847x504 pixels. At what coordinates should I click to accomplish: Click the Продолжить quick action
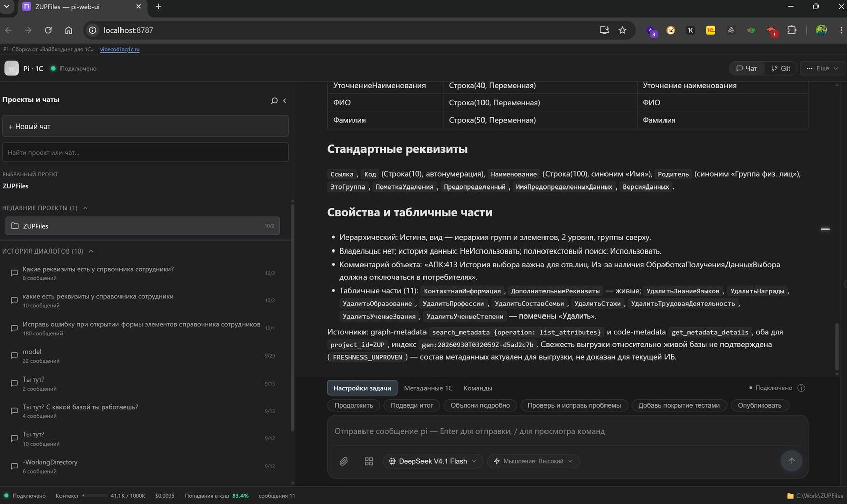(353, 405)
